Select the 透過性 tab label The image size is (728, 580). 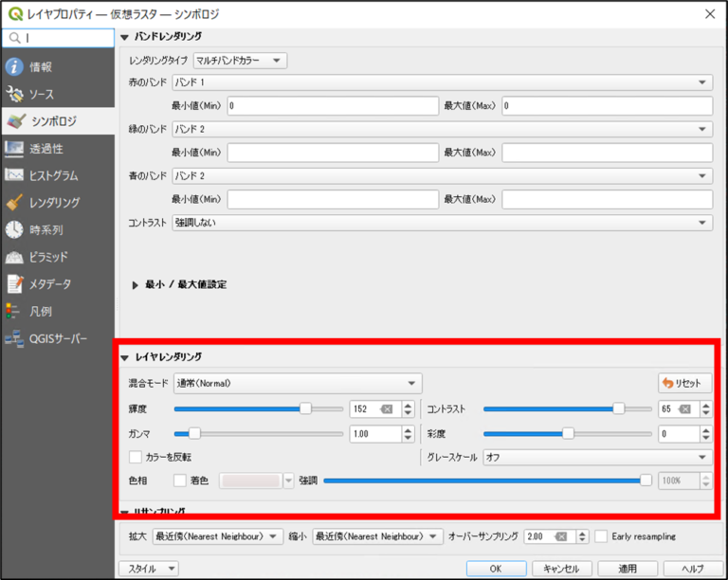point(46,149)
